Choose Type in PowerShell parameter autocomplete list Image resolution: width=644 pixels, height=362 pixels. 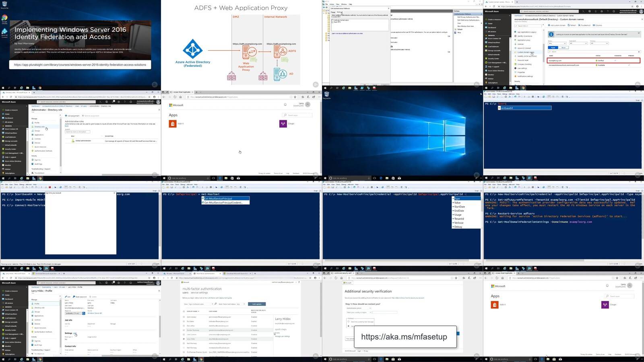(x=466, y=199)
